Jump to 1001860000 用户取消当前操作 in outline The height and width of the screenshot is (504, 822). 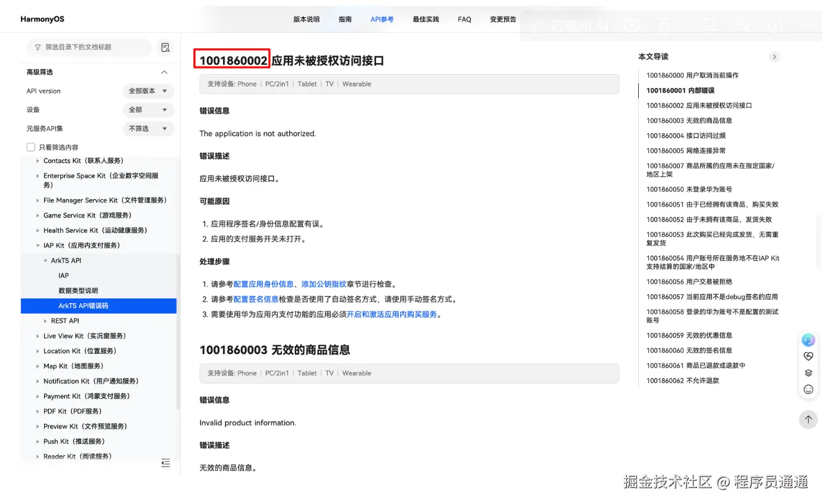pyautogui.click(x=692, y=75)
